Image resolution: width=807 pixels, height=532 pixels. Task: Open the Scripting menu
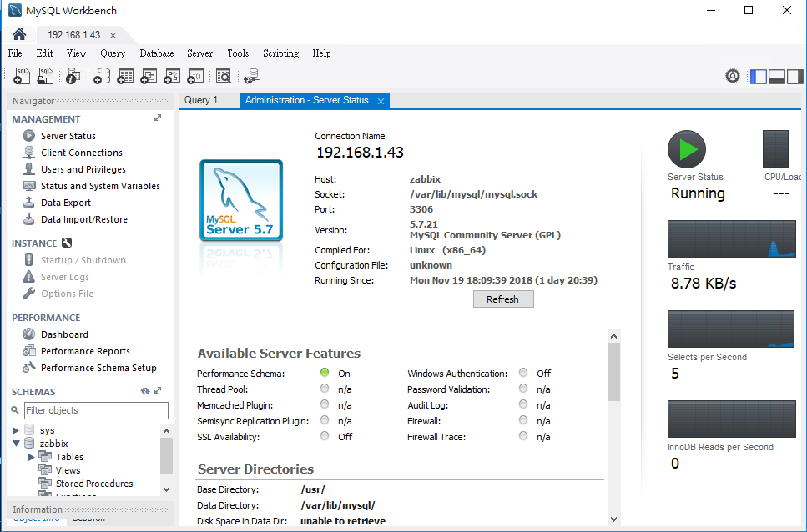280,53
